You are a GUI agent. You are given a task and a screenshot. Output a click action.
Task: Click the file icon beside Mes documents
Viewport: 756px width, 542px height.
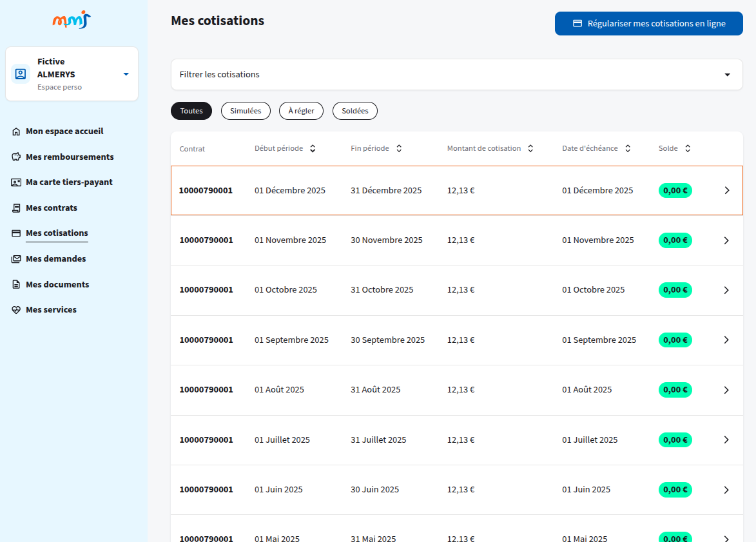point(16,284)
